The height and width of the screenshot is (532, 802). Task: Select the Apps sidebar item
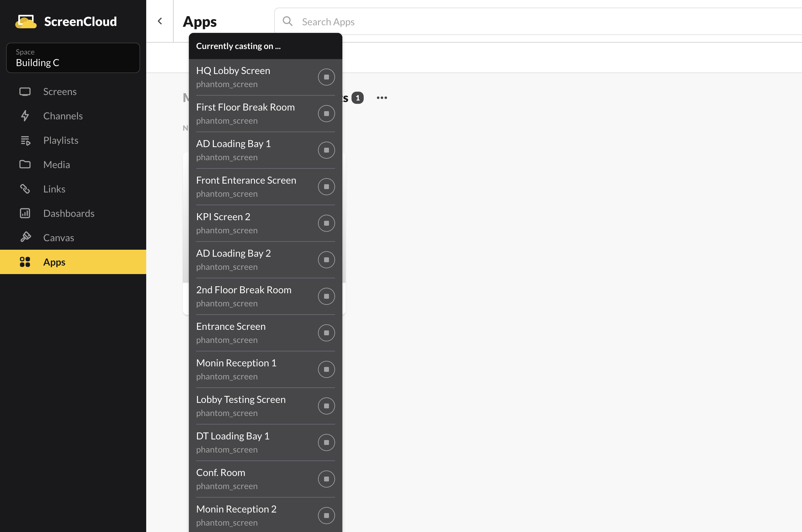(73, 262)
